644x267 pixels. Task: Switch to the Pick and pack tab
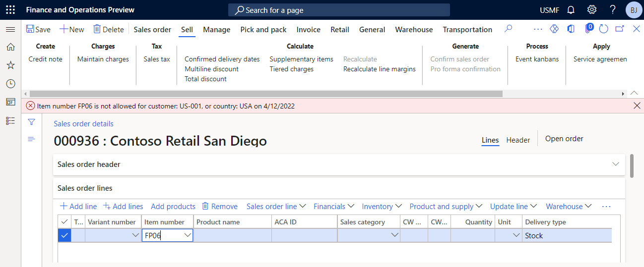pyautogui.click(x=263, y=30)
